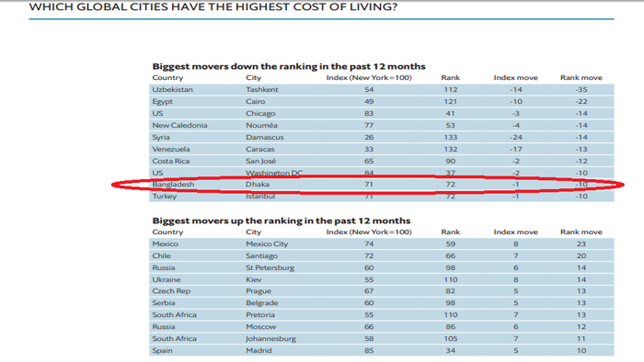
Task: Select Damascus index move '-24'
Action: (x=516, y=137)
